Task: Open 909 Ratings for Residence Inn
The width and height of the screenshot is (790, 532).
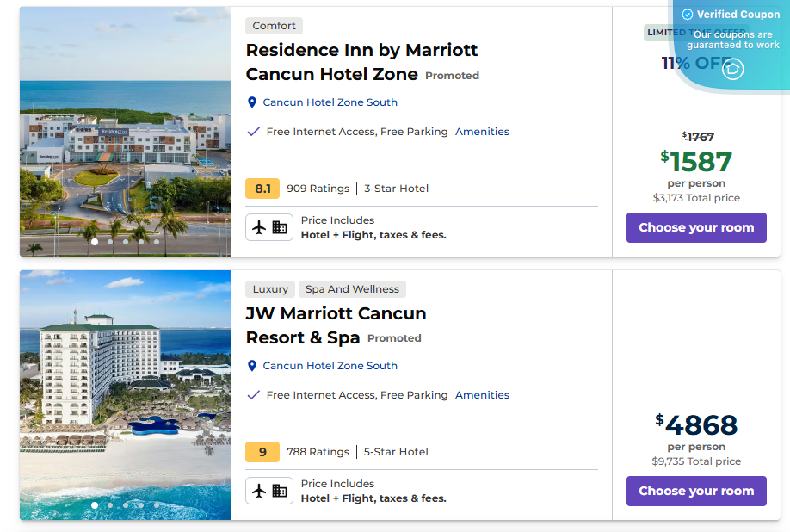Action: [x=317, y=188]
